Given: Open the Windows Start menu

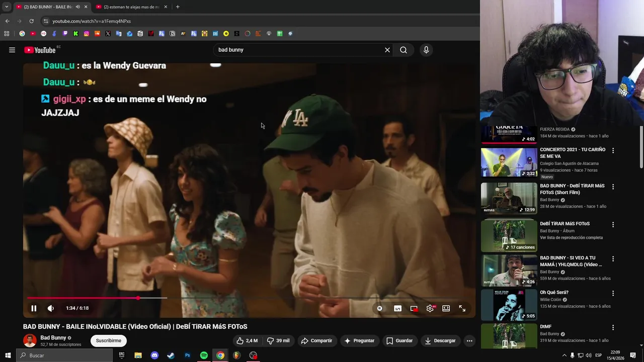Looking at the screenshot, I should [x=8, y=355].
